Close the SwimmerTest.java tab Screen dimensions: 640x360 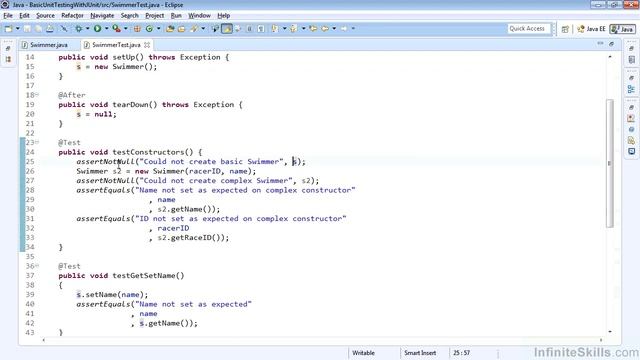point(147,45)
